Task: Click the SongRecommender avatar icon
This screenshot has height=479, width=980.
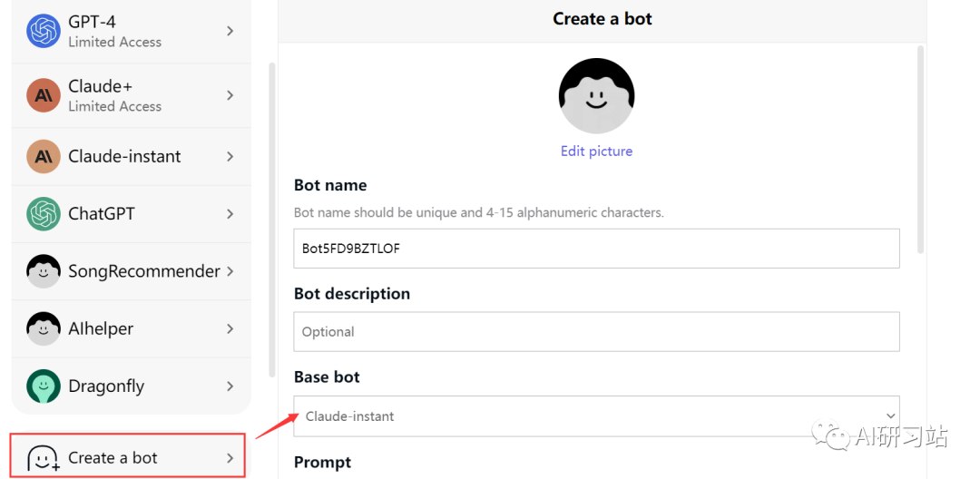Action: 44,271
